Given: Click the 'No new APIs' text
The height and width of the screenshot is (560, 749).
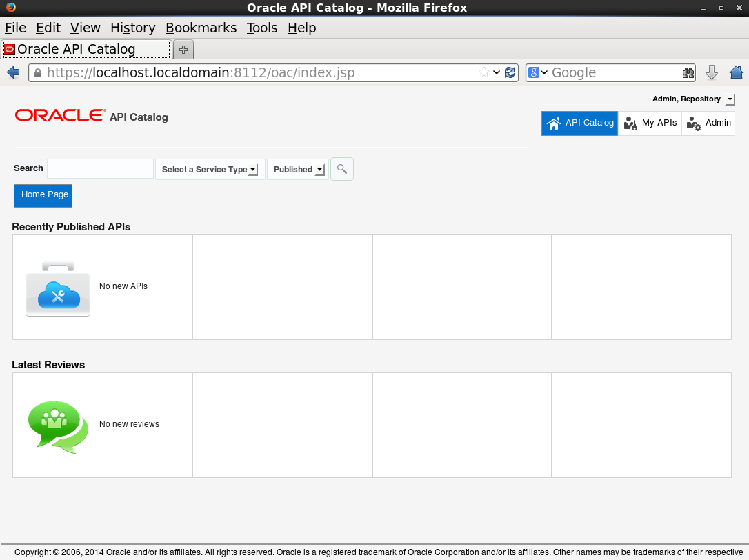Looking at the screenshot, I should pyautogui.click(x=123, y=286).
